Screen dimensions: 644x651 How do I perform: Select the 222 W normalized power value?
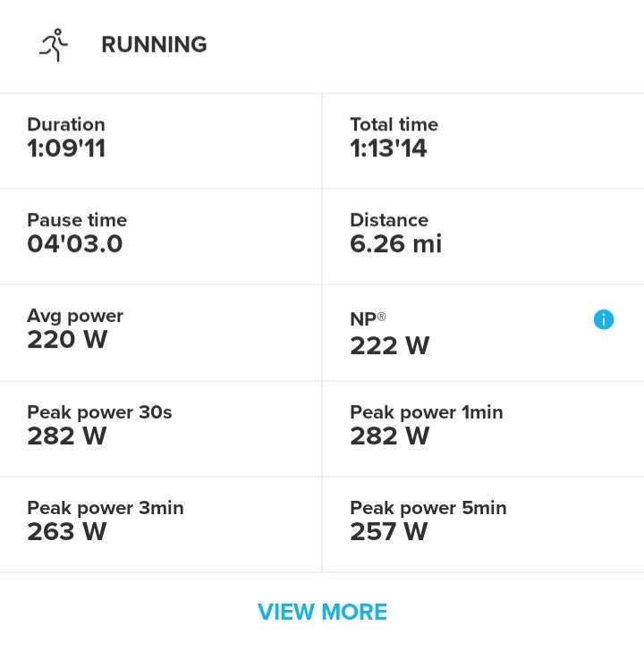pyautogui.click(x=389, y=345)
